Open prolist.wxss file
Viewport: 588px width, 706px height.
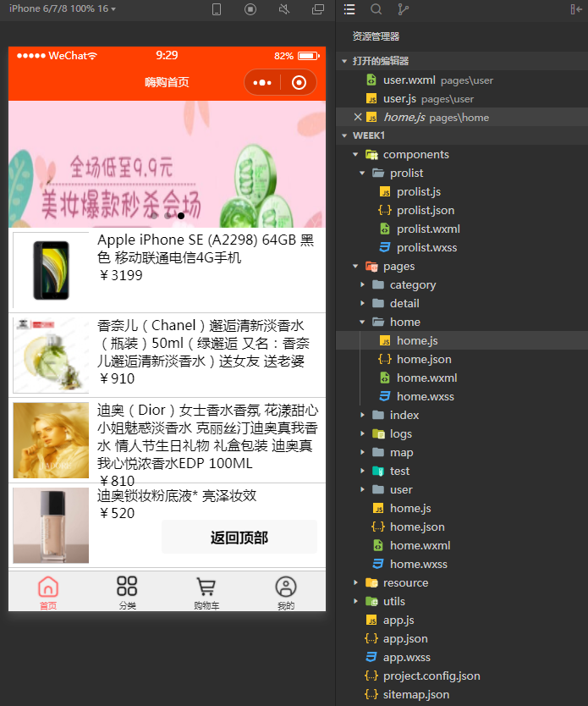point(462,248)
